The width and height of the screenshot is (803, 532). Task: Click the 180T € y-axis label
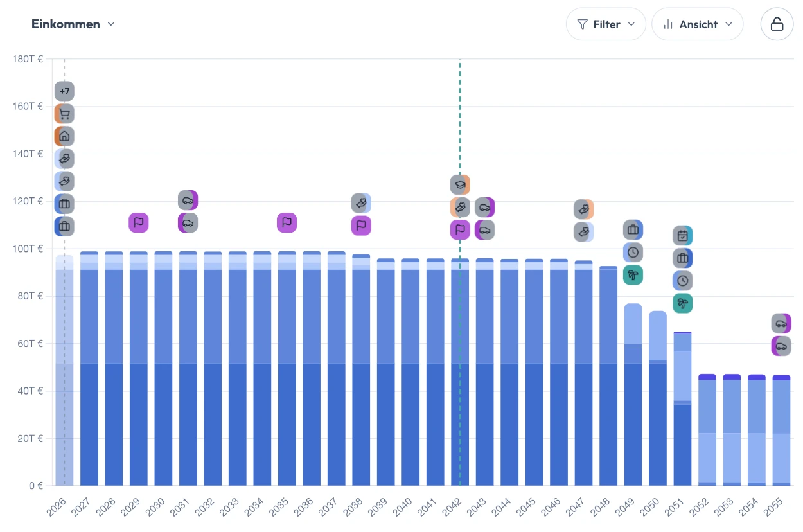(x=28, y=58)
